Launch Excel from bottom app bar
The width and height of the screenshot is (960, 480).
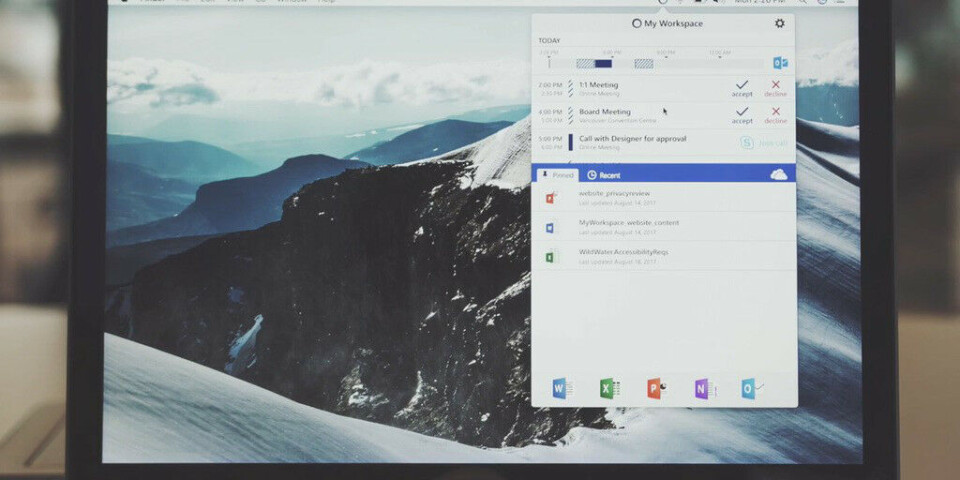(610, 388)
